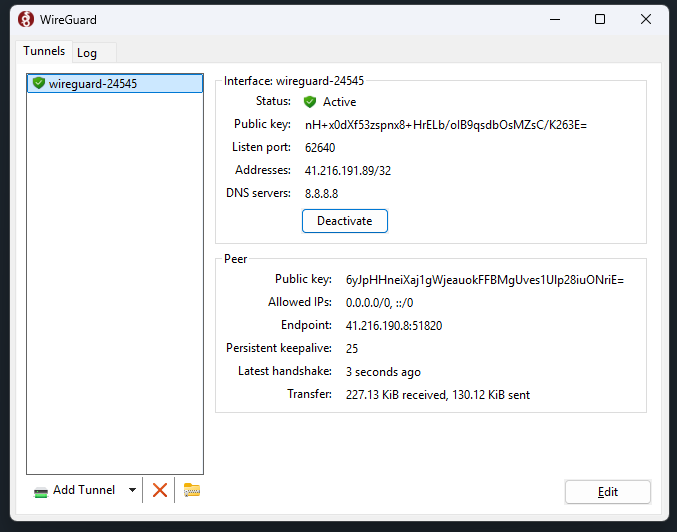Click the 'Persistent keepalive:' label
677x532 pixels.
(278, 348)
